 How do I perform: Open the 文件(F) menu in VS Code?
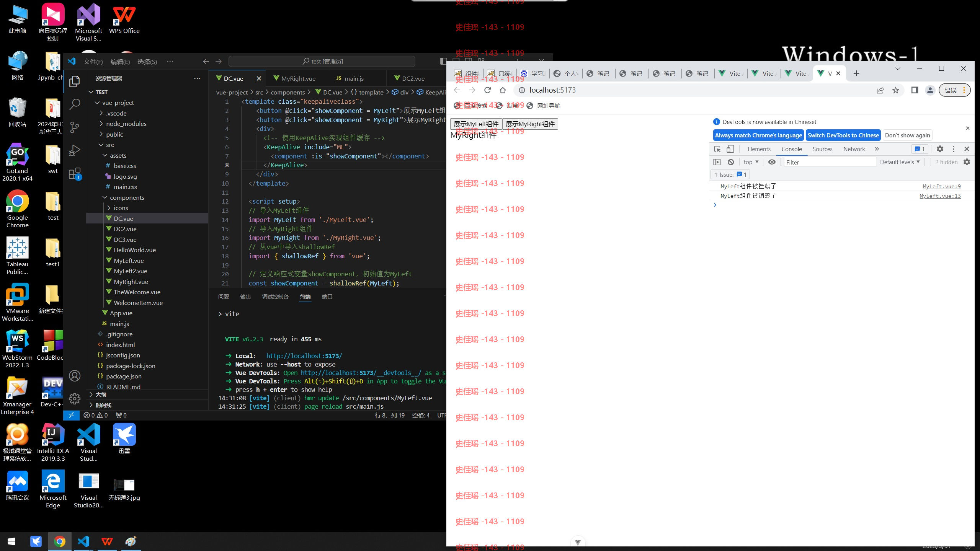pos(93,62)
